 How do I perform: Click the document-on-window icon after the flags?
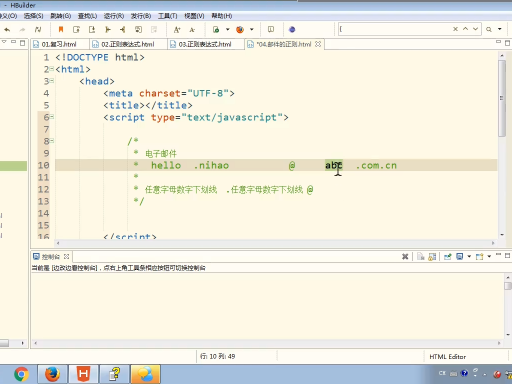pos(138,29)
